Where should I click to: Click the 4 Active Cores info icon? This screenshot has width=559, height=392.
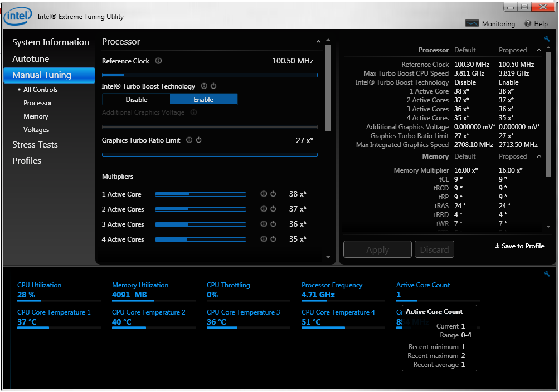(264, 239)
